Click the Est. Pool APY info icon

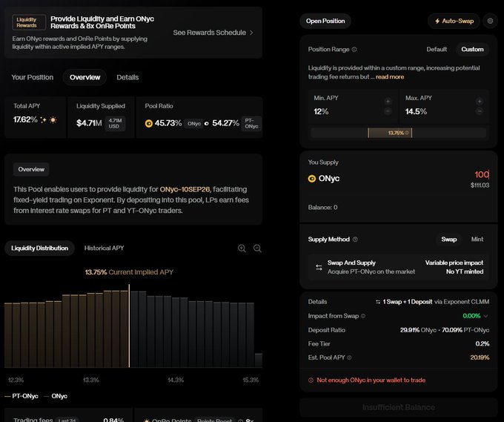(x=349, y=357)
